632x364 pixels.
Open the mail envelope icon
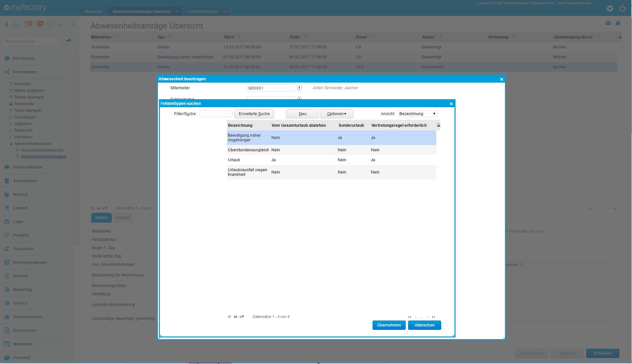point(608,23)
